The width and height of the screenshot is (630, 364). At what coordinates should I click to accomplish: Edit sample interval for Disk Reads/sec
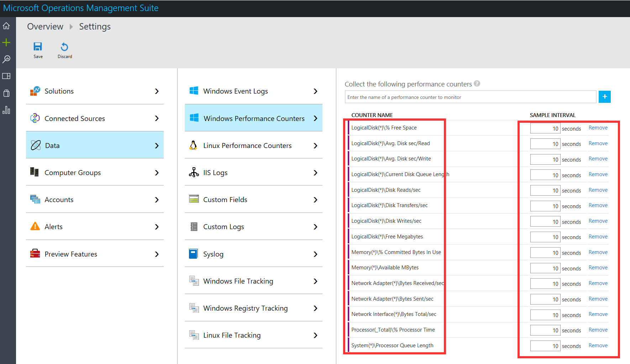tap(545, 190)
